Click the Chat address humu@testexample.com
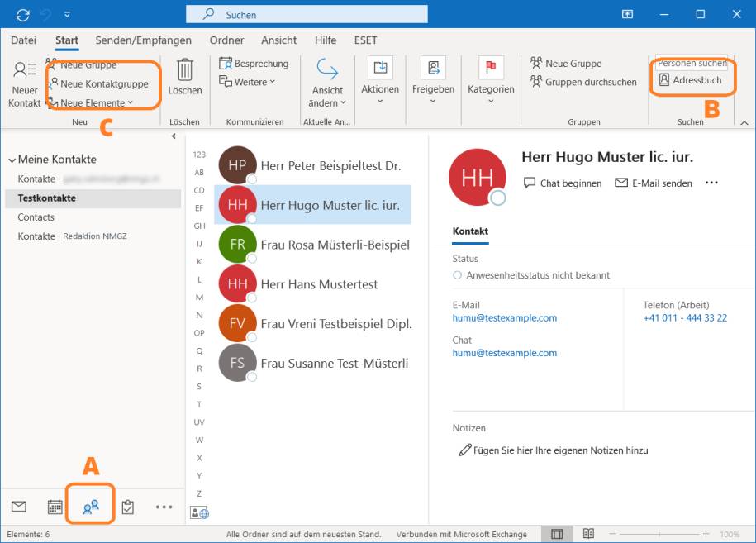Image resolution: width=756 pixels, height=543 pixels. click(x=504, y=353)
